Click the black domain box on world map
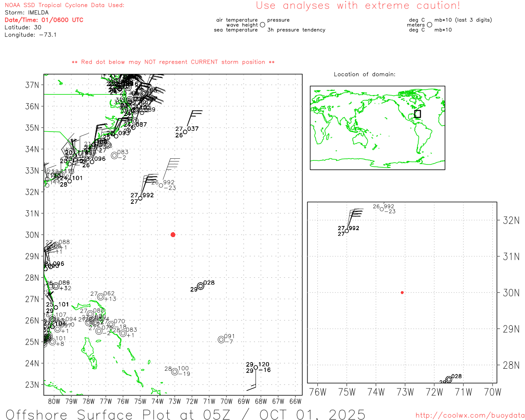 [x=418, y=114]
